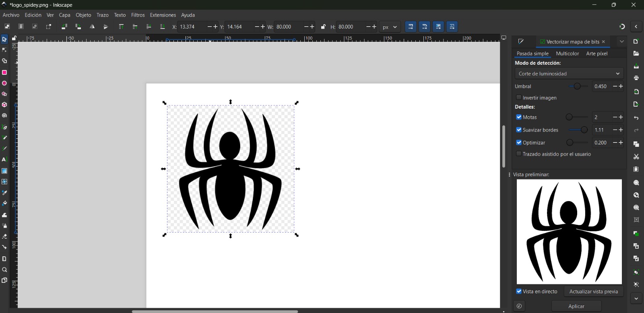Select the Text tool in toolbox
Viewport: 644px width, 313px height.
pos(4,160)
